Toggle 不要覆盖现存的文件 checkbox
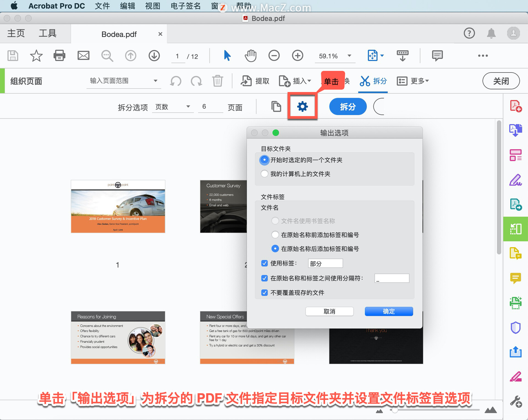 coord(265,293)
